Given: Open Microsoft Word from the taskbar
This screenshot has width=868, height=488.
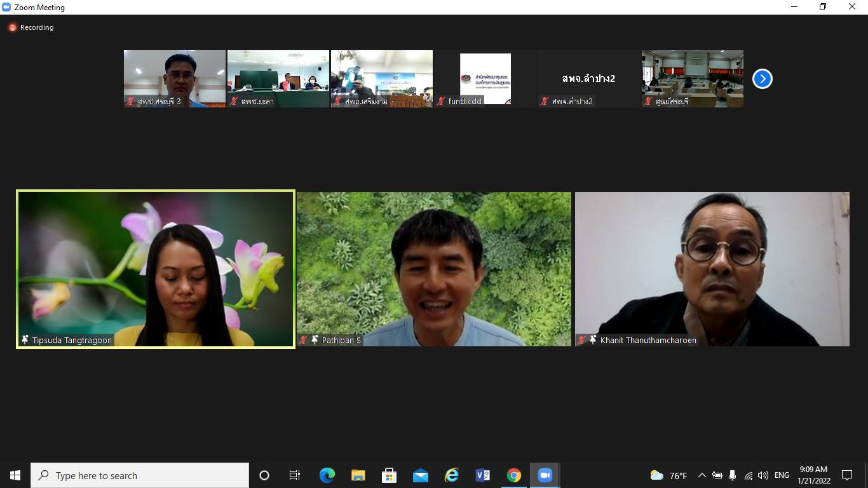Looking at the screenshot, I should pyautogui.click(x=483, y=475).
